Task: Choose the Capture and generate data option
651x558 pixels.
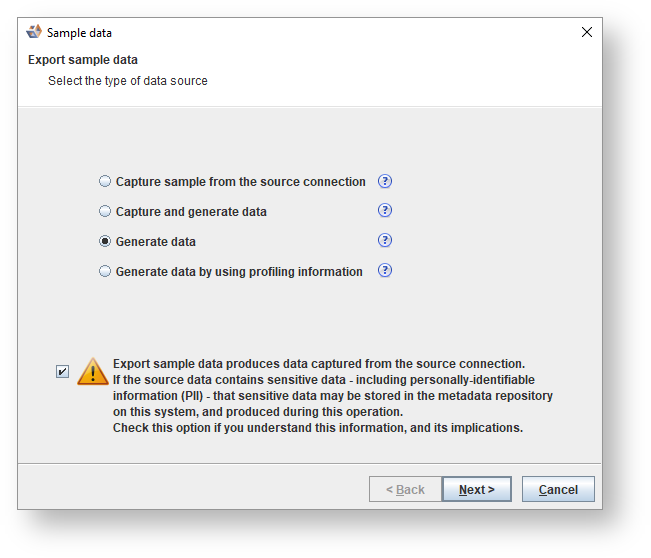Action: tap(105, 212)
